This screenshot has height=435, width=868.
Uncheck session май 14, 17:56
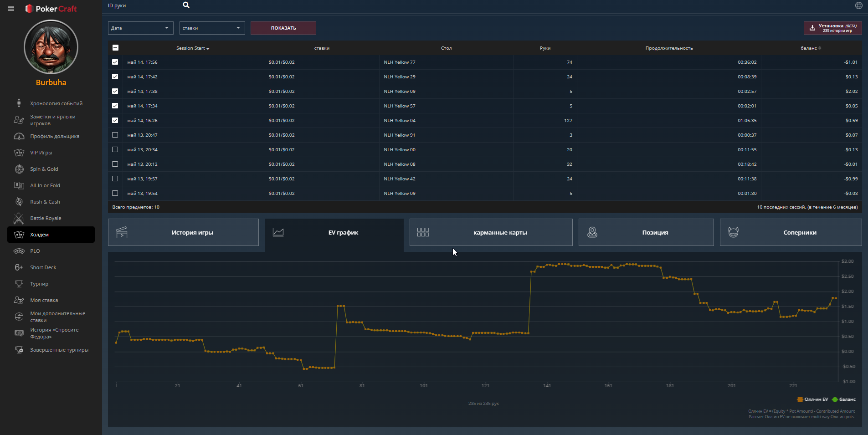115,62
